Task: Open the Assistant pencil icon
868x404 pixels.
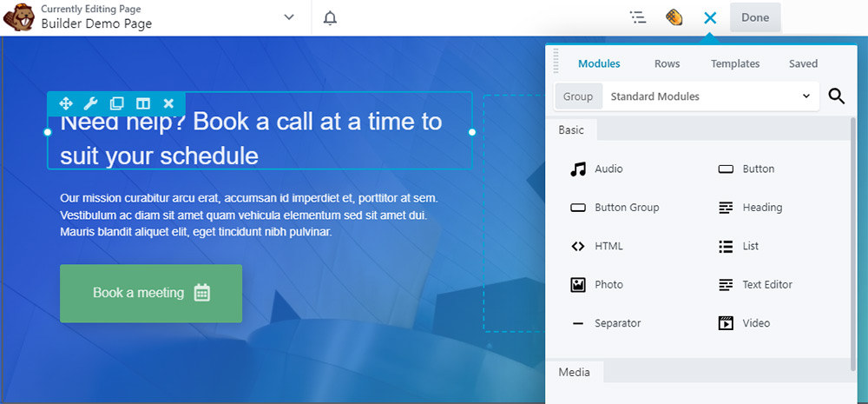Action: [674, 17]
